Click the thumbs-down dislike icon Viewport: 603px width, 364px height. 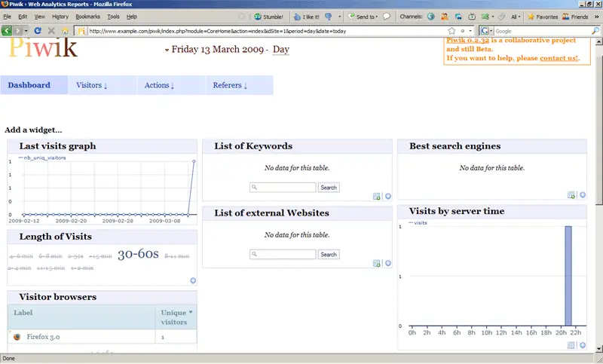click(329, 17)
